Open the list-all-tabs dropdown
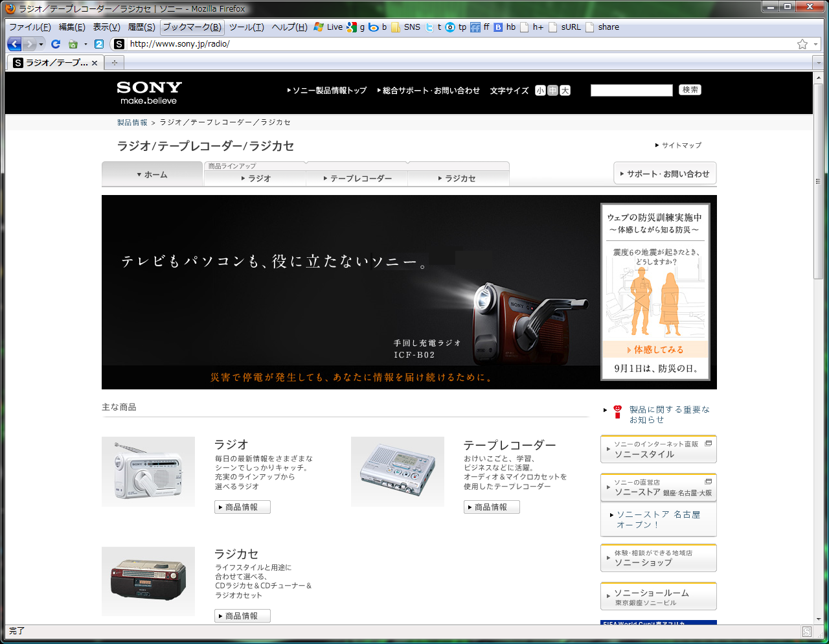 [817, 63]
